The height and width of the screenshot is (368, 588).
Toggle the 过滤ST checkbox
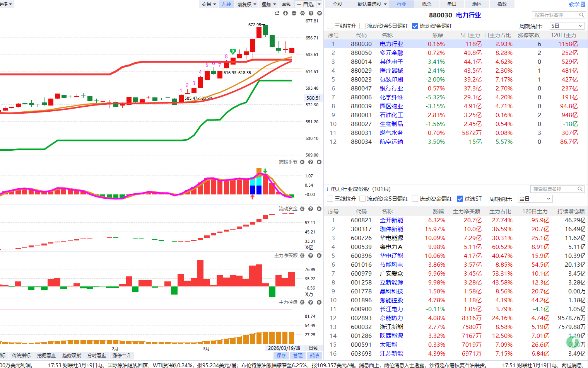tap(460, 199)
